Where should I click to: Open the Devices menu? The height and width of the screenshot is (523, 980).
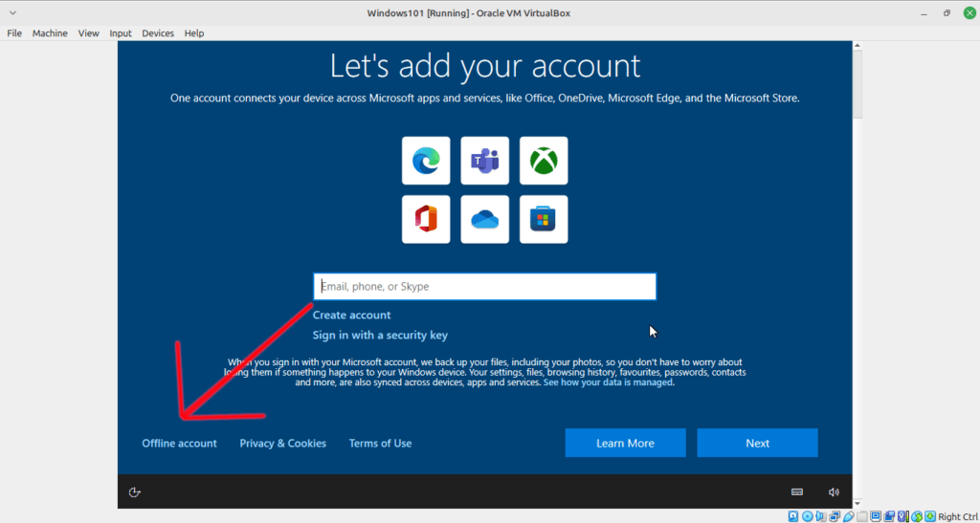158,33
